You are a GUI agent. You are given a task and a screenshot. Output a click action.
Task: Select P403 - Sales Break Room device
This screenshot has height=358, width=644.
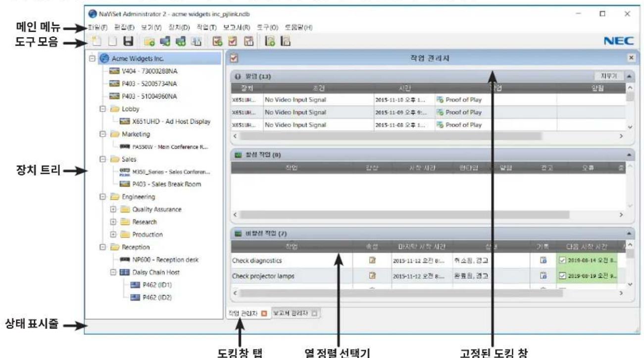(x=159, y=184)
